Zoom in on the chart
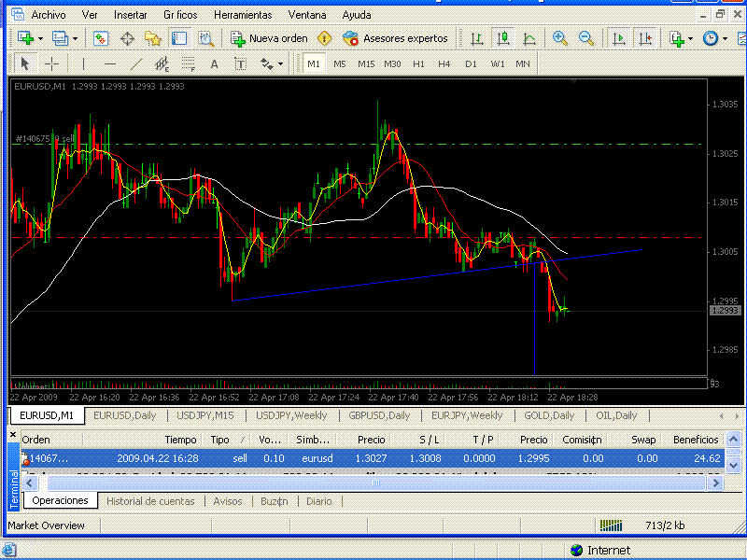Image resolution: width=747 pixels, height=560 pixels. click(560, 38)
